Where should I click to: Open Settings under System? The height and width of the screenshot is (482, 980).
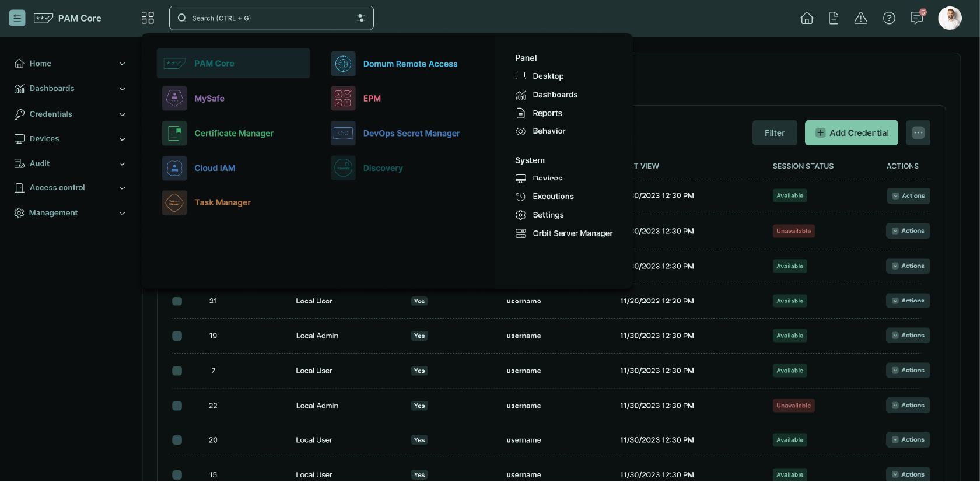point(540,215)
